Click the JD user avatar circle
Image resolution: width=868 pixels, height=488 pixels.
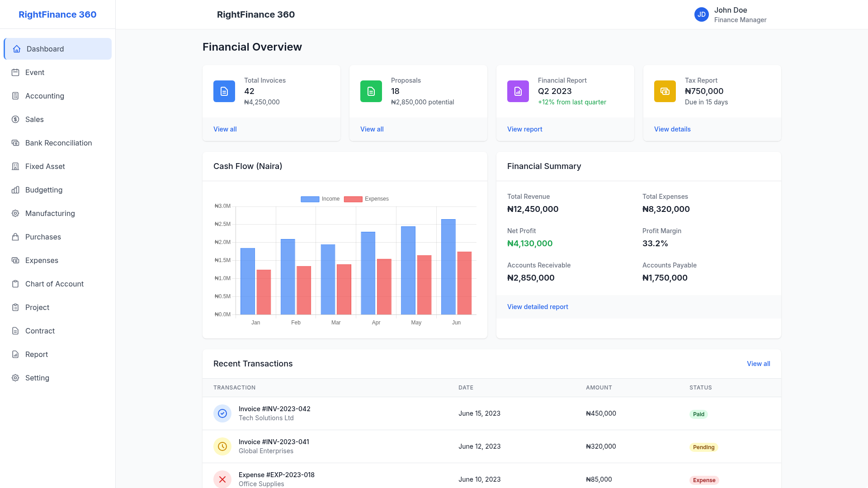coord(702,14)
